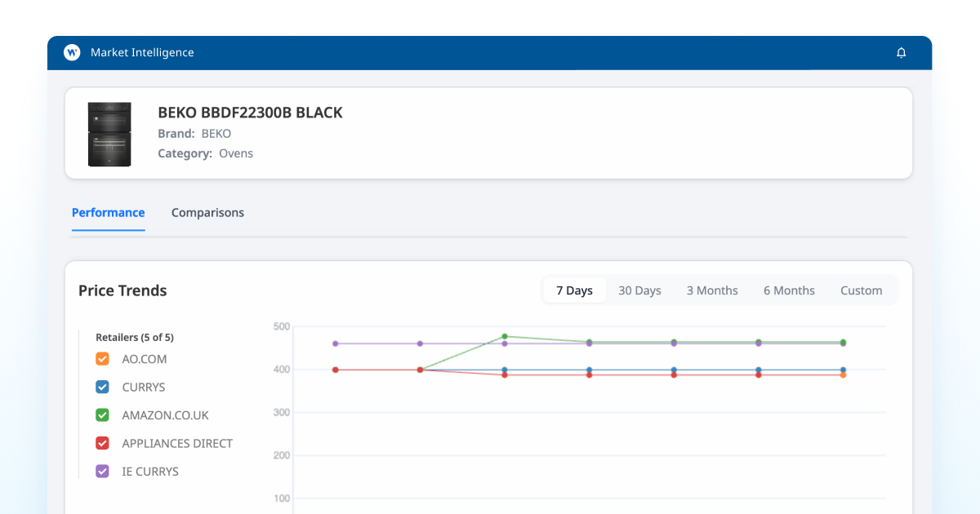Screen dimensions: 980x514
Task: Click the BEKO product image thumbnail
Action: coord(109,134)
